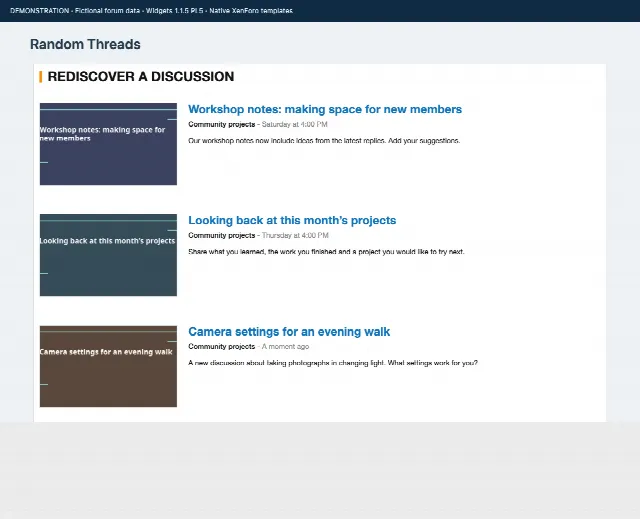This screenshot has width=640, height=519.
Task: Open the 'Looking back at this month's projects' thread title
Action: (x=292, y=220)
